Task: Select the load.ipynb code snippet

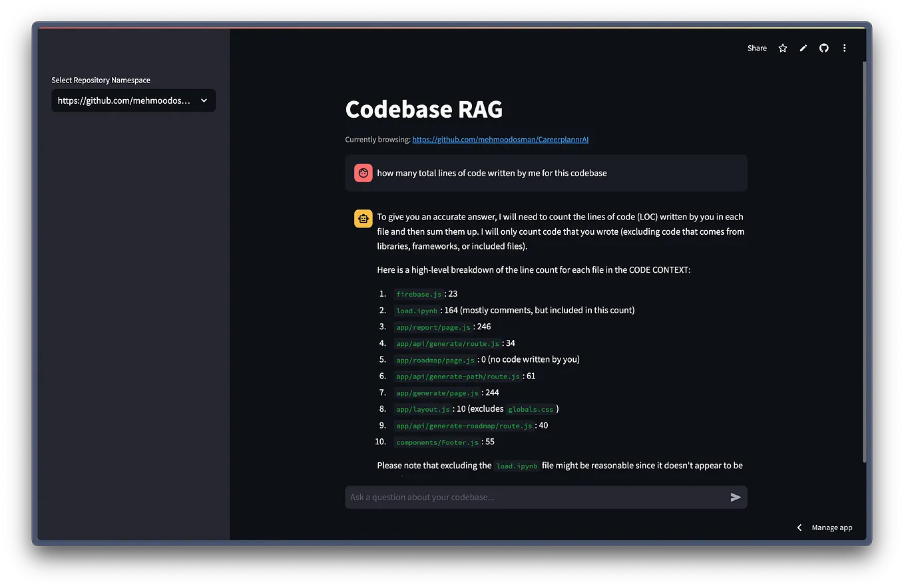Action: coord(417,310)
